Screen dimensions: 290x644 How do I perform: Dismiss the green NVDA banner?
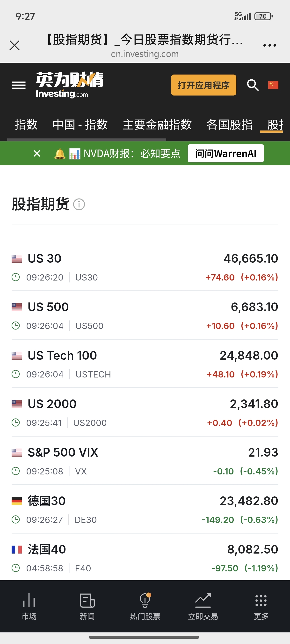37,153
